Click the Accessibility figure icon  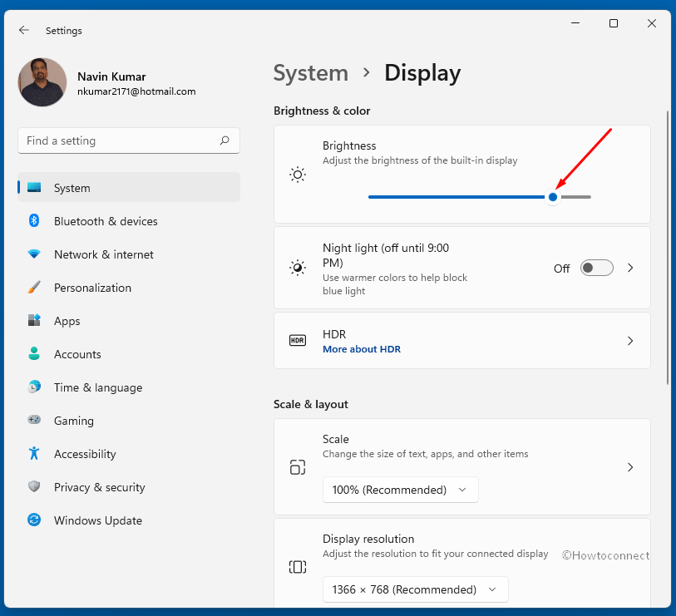pos(34,453)
